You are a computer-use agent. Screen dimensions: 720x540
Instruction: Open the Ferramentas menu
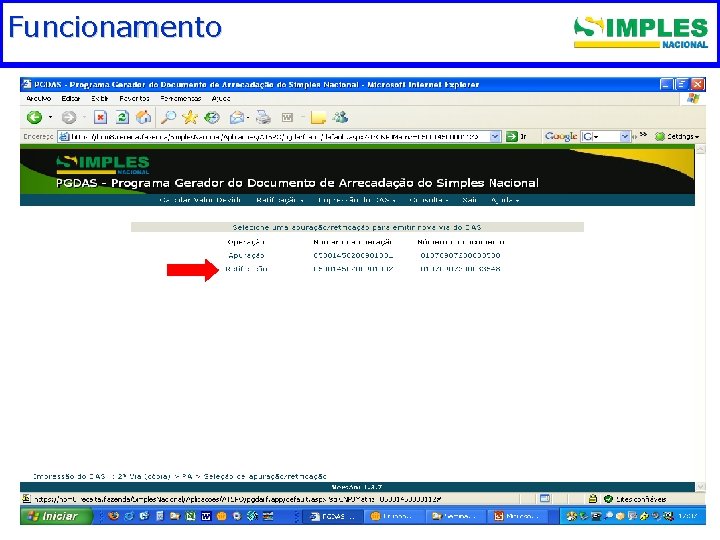pyautogui.click(x=181, y=98)
